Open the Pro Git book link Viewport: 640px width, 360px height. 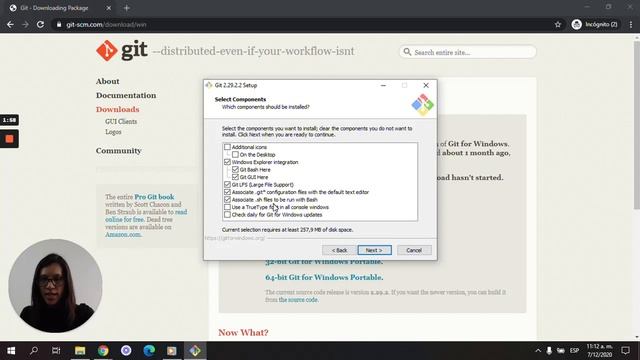coord(154,197)
